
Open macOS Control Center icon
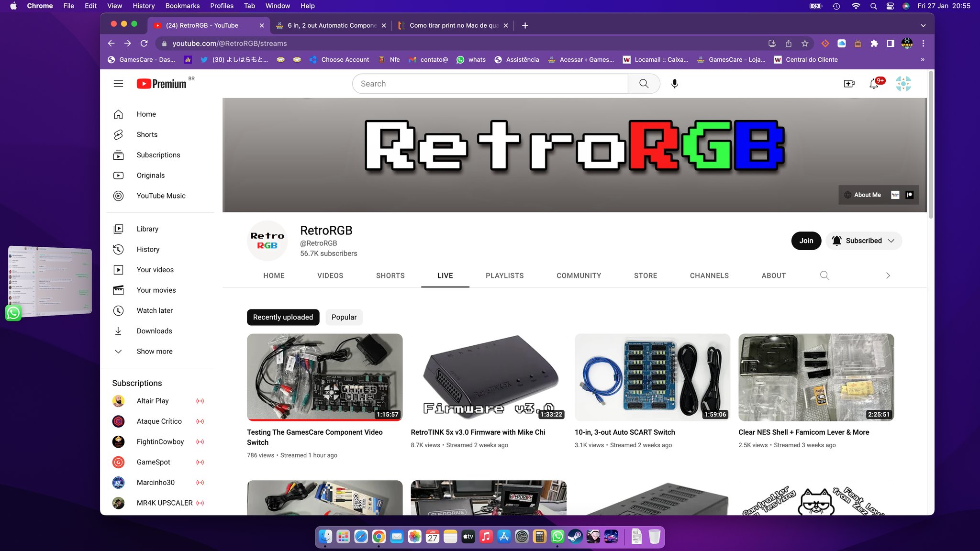(890, 6)
